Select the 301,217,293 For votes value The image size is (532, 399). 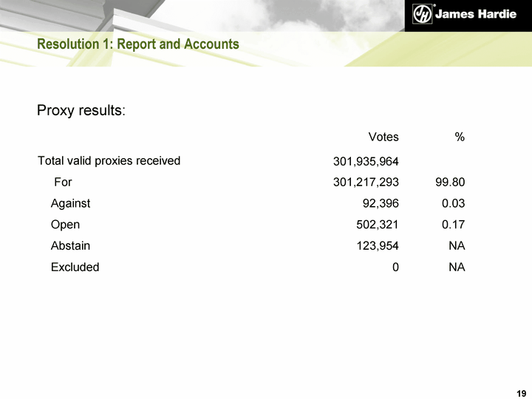(x=366, y=182)
